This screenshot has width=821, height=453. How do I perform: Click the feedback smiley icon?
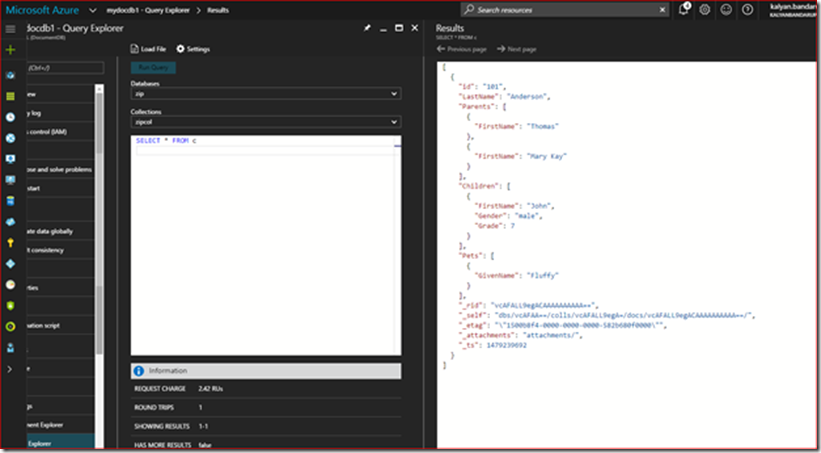pos(726,9)
